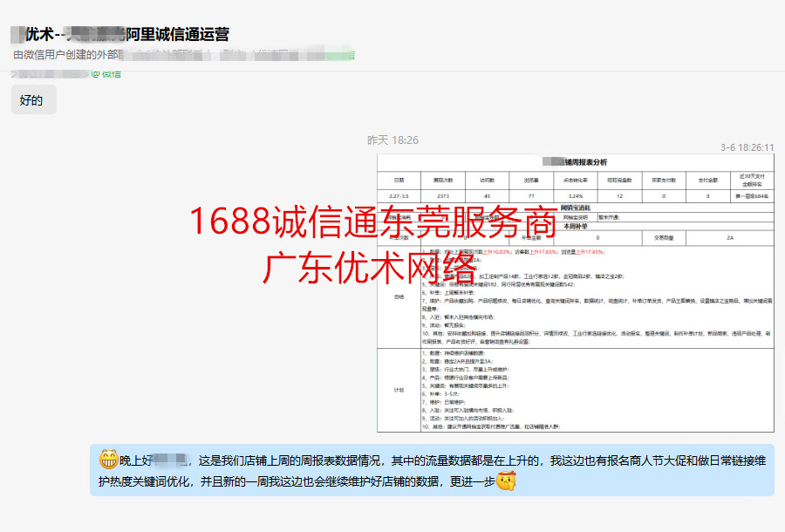Click the 本周补单 section header

576,226
